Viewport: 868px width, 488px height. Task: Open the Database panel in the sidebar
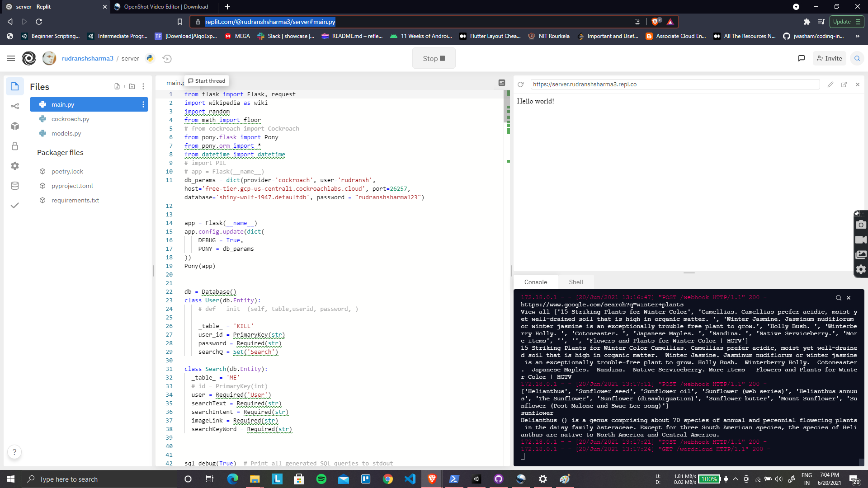point(15,185)
